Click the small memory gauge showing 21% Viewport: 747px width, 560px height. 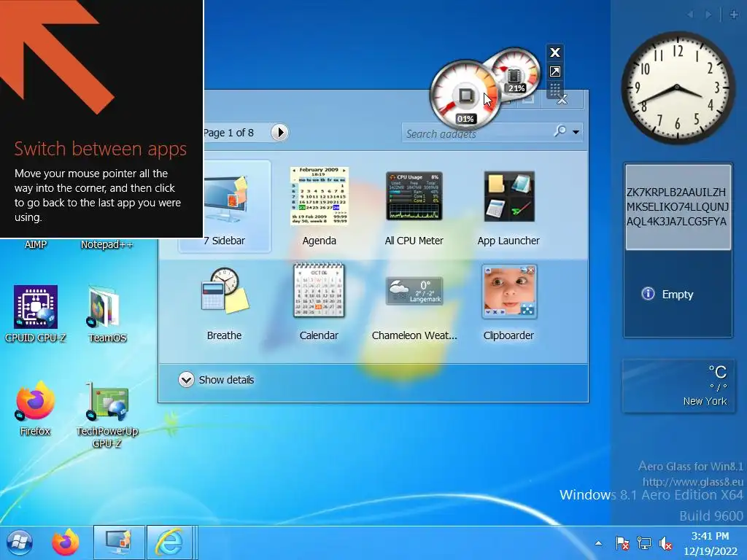516,74
